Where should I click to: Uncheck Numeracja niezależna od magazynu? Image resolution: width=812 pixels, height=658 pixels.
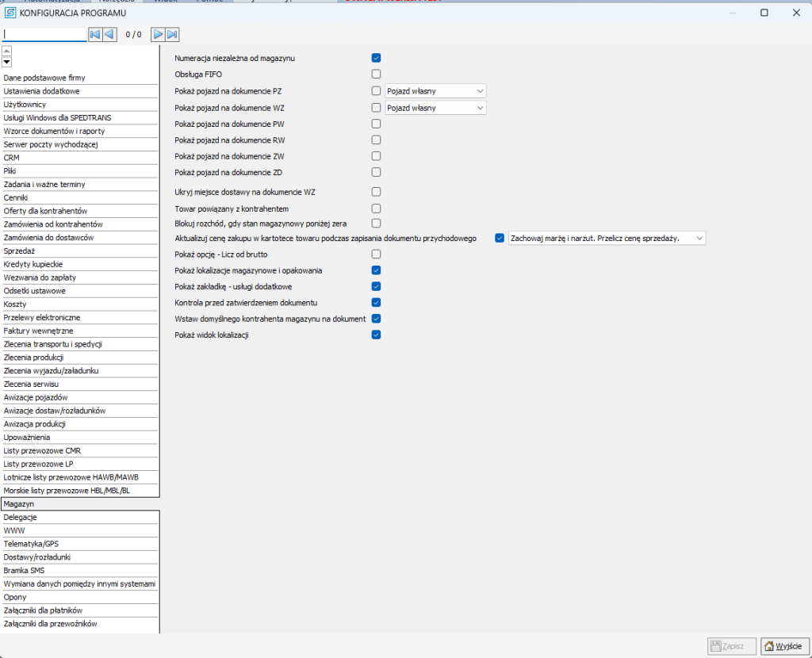click(x=377, y=58)
